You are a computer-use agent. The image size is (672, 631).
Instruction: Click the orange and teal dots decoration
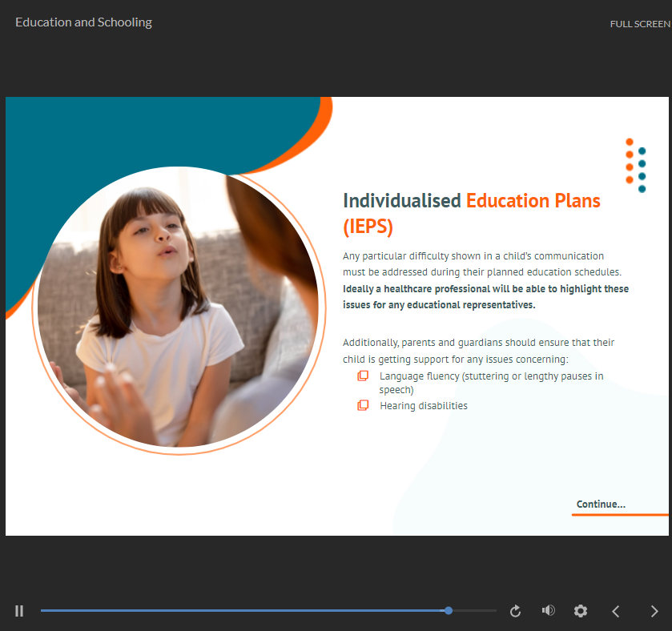click(x=636, y=165)
